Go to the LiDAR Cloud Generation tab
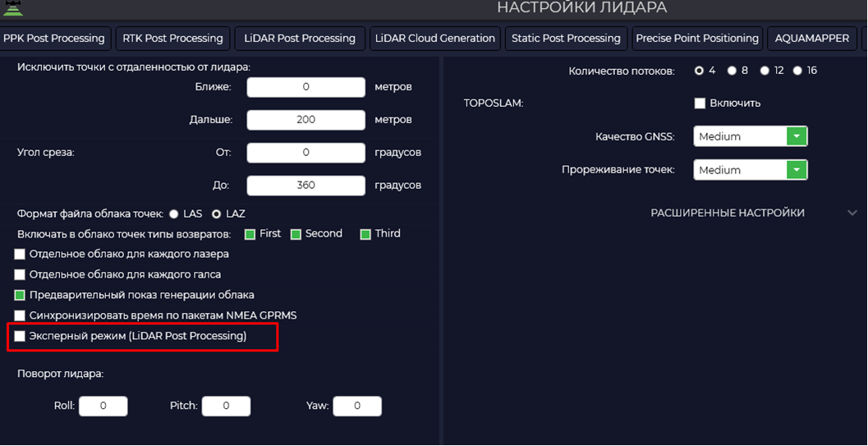 point(435,38)
